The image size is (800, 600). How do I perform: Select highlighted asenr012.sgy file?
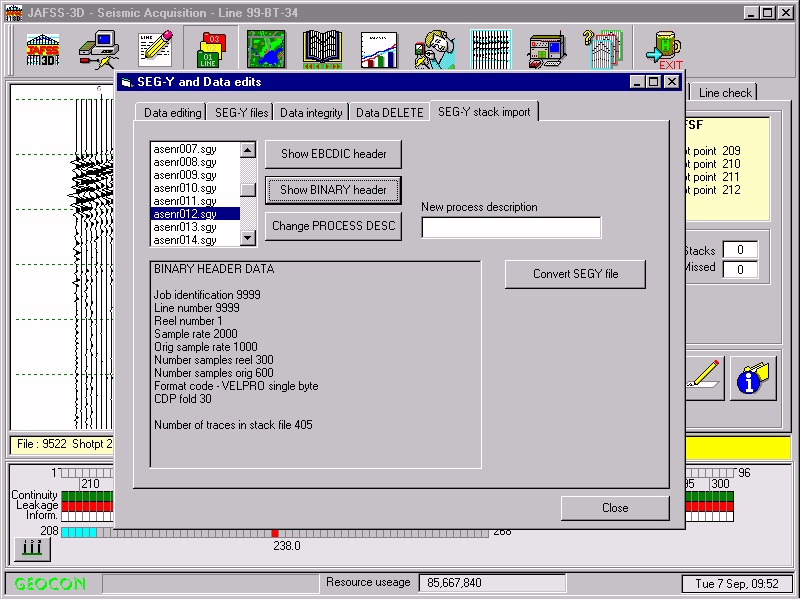[195, 214]
